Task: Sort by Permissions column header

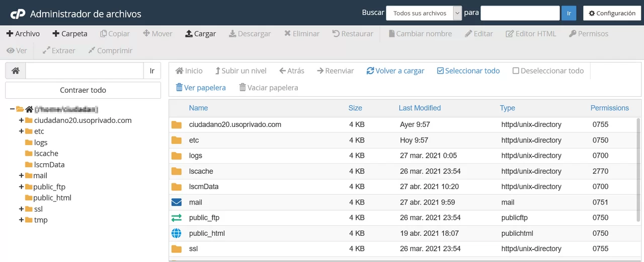Action: pos(609,108)
